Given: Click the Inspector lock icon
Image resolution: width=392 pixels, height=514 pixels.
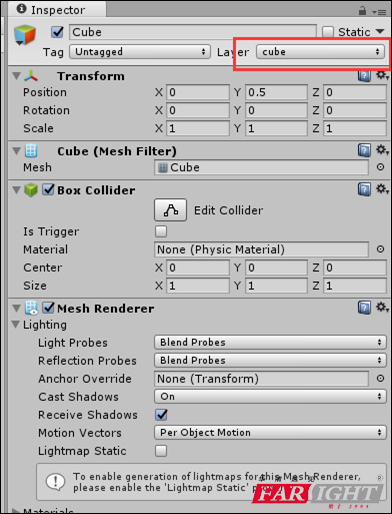Looking at the screenshot, I should click(362, 11).
